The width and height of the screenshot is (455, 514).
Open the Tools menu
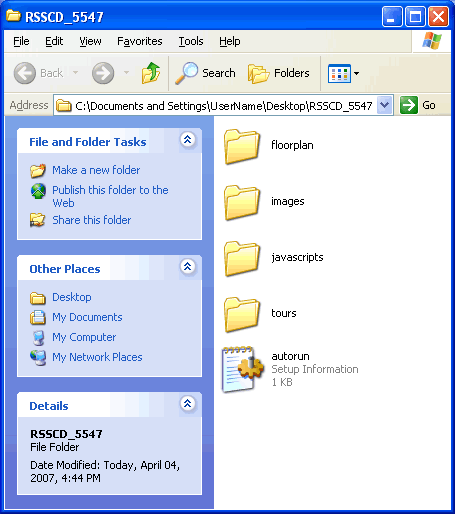tap(191, 41)
